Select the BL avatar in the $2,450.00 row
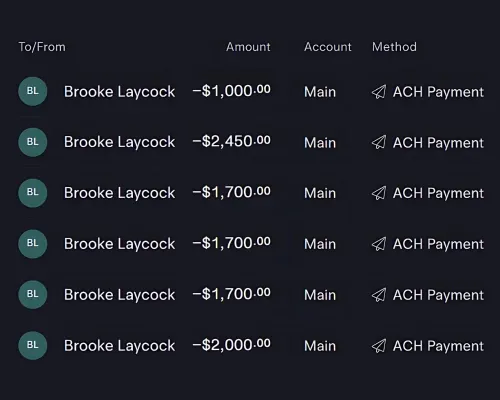The height and width of the screenshot is (400, 500). point(33,142)
